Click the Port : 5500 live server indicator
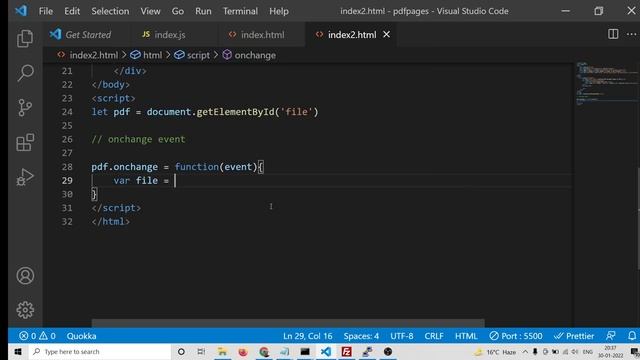Viewport: 640px width, 360px height. coord(516,336)
